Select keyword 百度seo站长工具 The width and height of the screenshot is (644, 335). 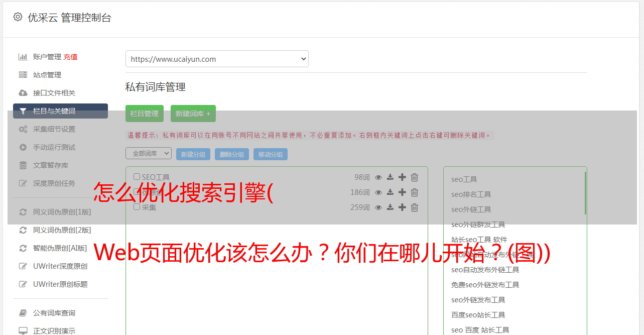pos(478,315)
